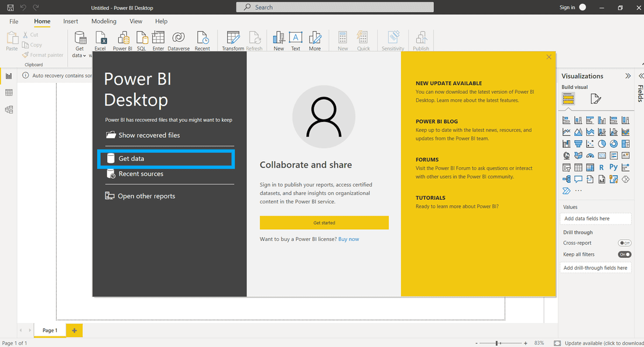This screenshot has width=644, height=347.
Task: Click the yellow Get started button
Action: 324,223
